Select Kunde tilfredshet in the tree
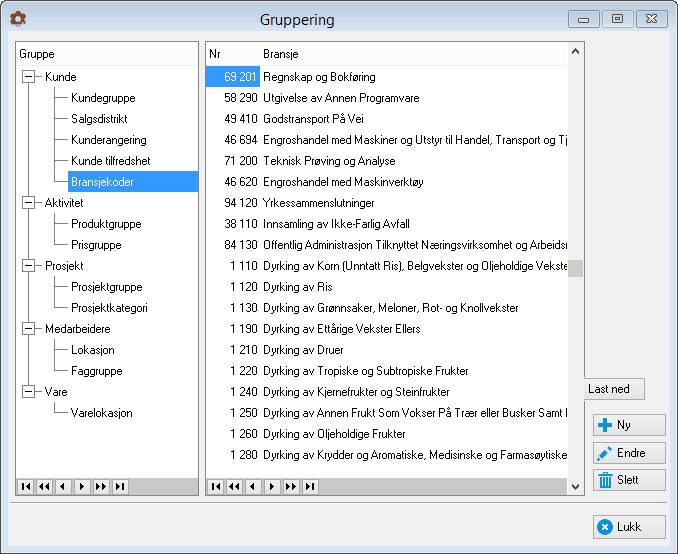Image resolution: width=678 pixels, height=554 pixels. (x=111, y=160)
